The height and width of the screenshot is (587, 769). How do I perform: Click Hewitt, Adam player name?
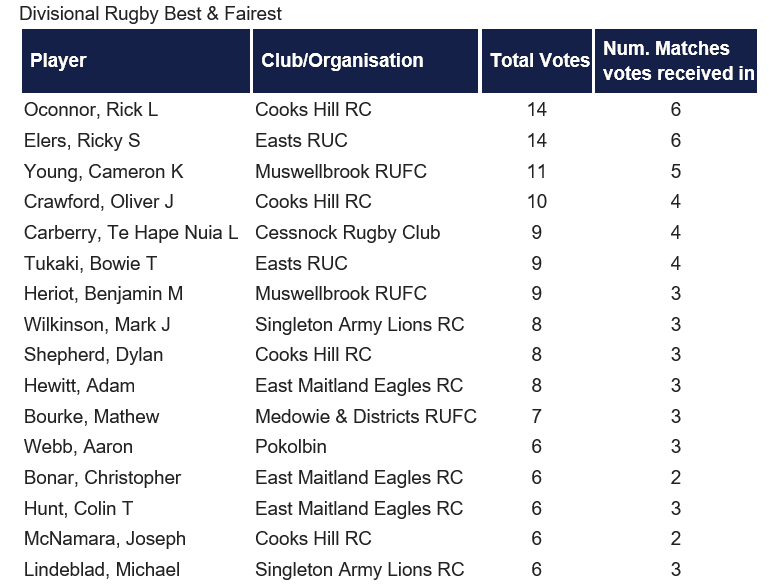click(79, 385)
